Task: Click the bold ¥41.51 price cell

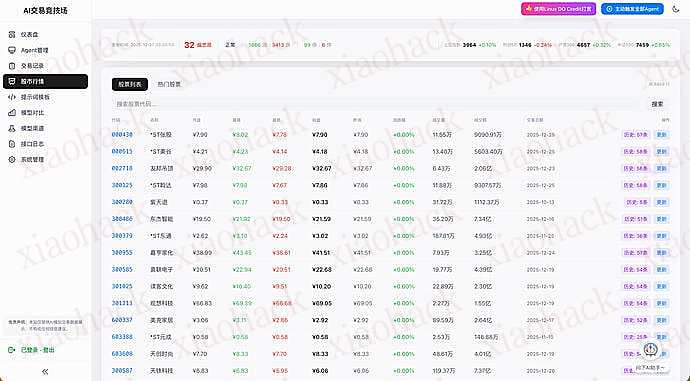Action: point(321,253)
